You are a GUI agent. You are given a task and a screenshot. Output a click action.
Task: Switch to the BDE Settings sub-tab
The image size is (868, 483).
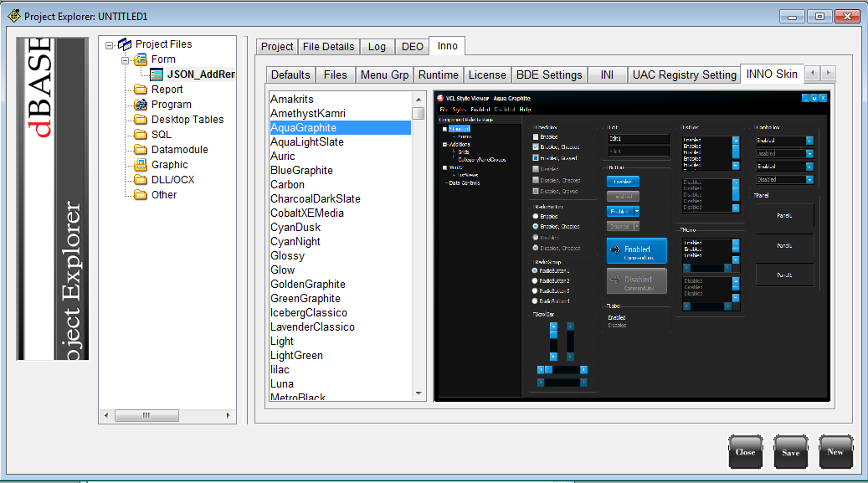pyautogui.click(x=549, y=75)
